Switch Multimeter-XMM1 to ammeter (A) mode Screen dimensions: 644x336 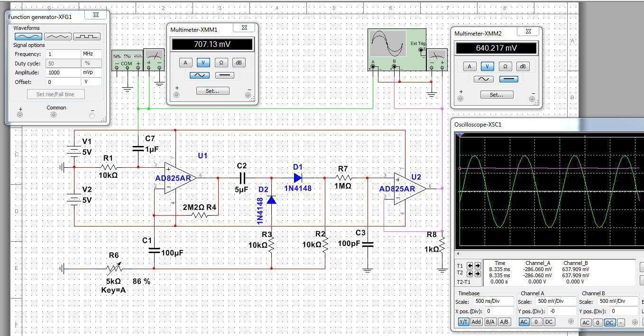coord(185,63)
